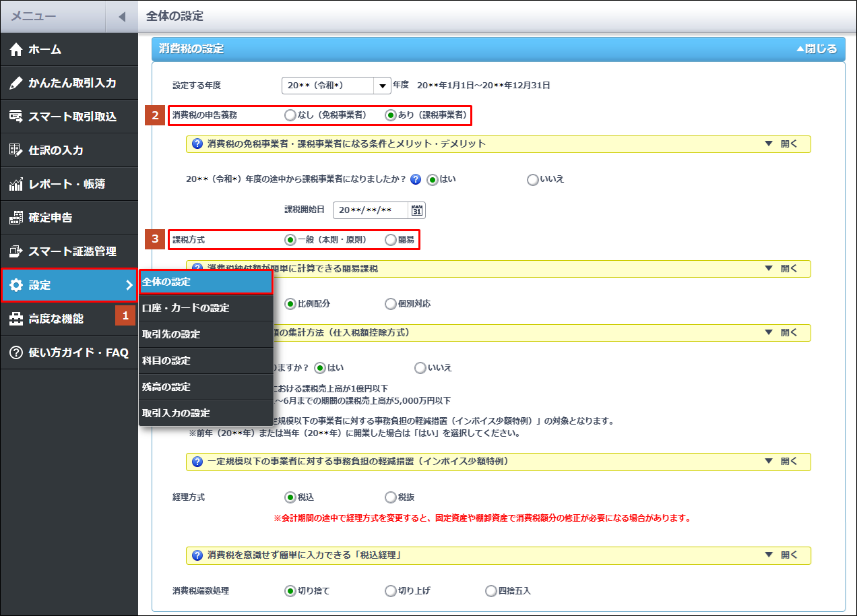Screen dimensions: 857x616
Task: Click the 課税開始日 date input field
Action: pos(371,210)
